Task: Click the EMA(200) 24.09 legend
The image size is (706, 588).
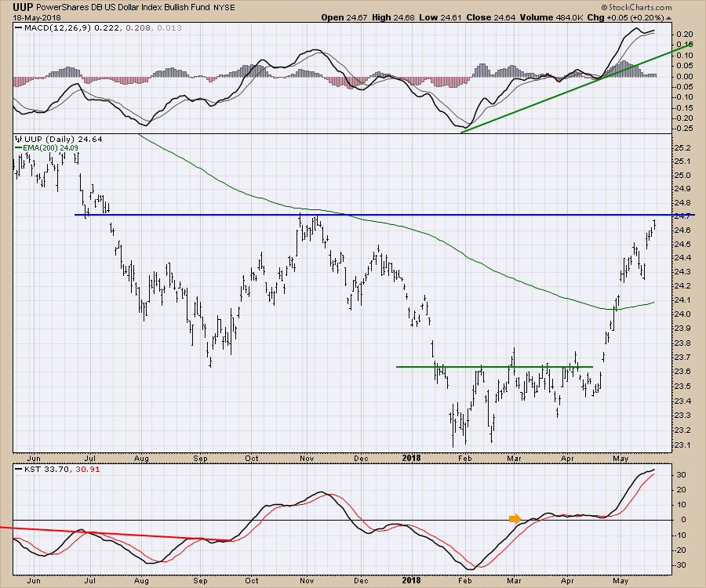Action: [x=47, y=147]
